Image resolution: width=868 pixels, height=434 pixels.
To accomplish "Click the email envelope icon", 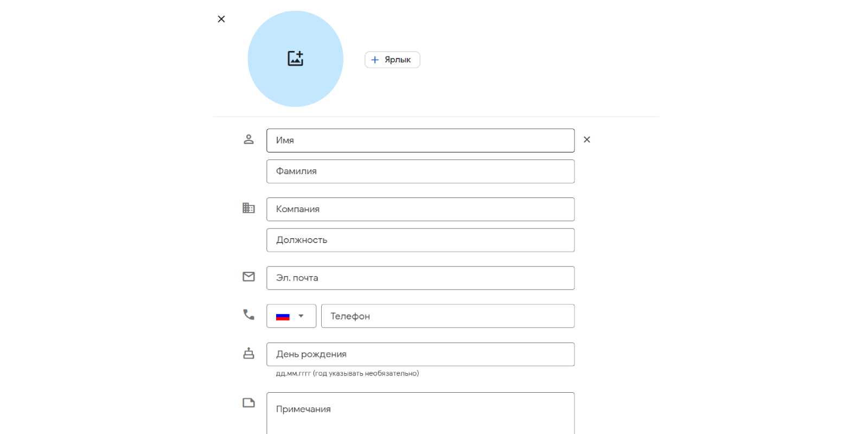I will pyautogui.click(x=248, y=277).
